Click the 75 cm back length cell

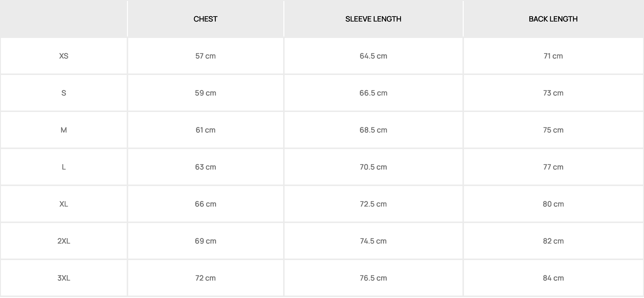pos(553,130)
